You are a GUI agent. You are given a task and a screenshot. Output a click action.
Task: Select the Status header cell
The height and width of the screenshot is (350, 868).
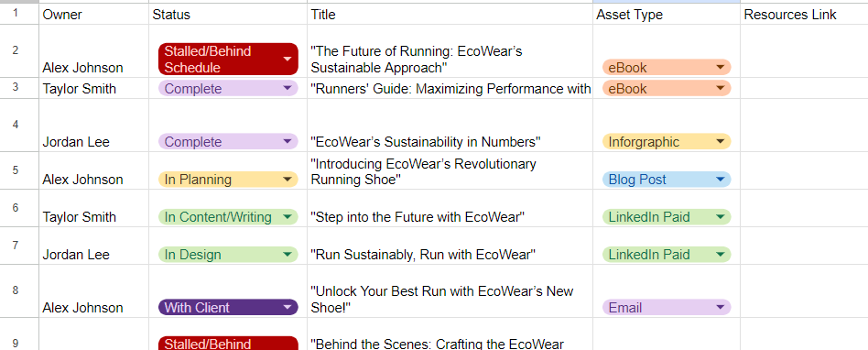(228, 15)
